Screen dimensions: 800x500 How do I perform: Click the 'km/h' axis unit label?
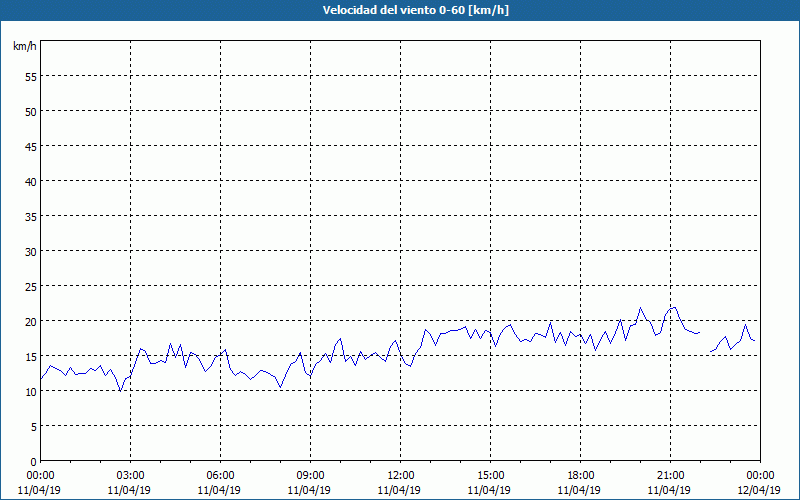(x=24, y=46)
